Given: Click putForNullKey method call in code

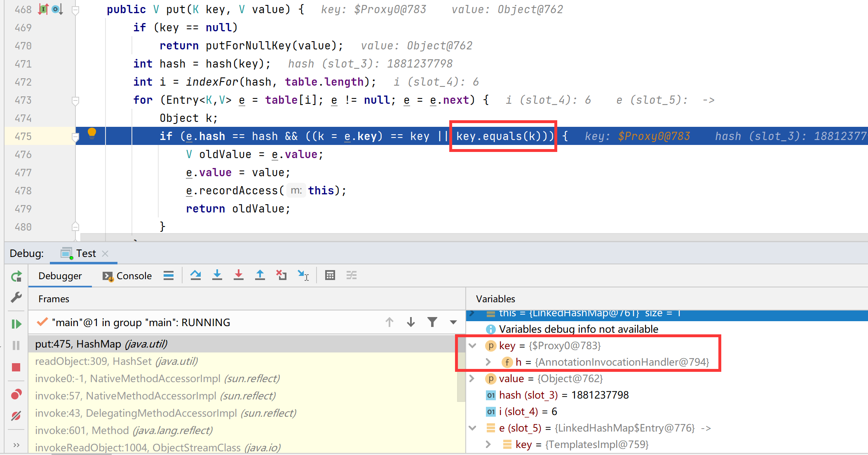Looking at the screenshot, I should click(248, 46).
